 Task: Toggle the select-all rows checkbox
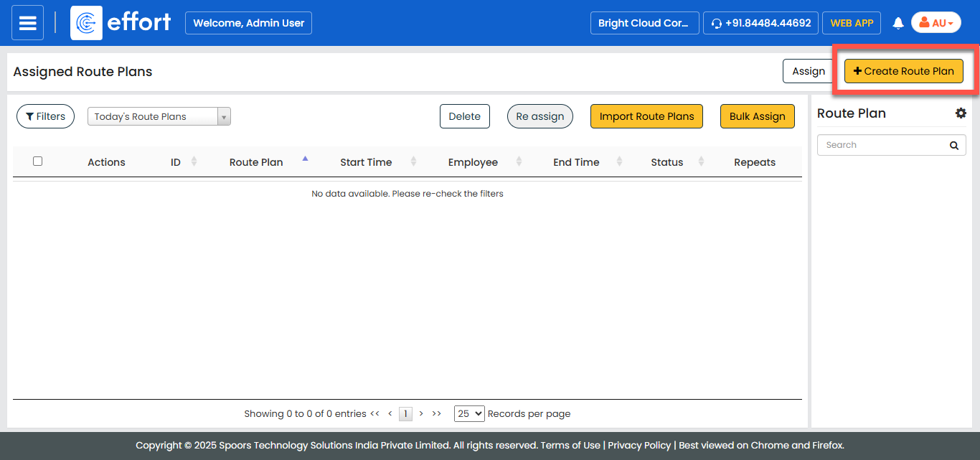tap(38, 161)
